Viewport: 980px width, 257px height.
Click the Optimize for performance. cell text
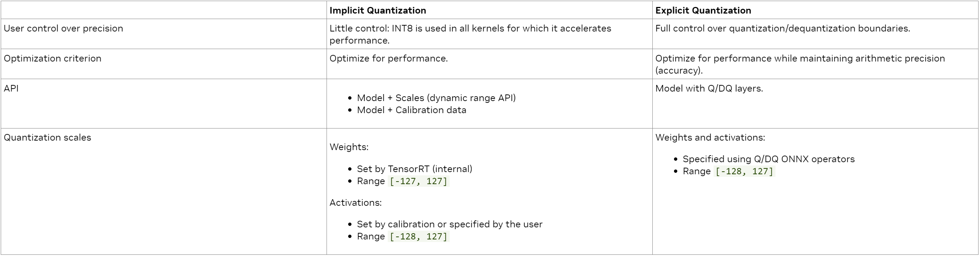tap(388, 59)
